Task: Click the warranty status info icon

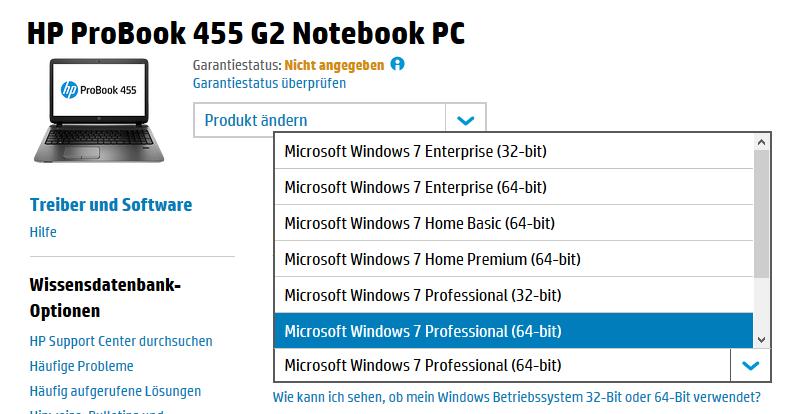Action: (397, 64)
